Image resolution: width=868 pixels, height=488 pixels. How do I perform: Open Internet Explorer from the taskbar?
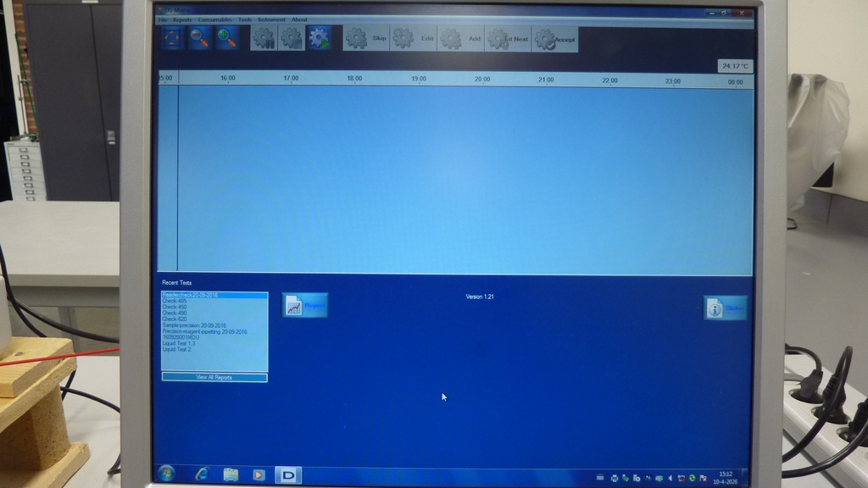pos(202,474)
